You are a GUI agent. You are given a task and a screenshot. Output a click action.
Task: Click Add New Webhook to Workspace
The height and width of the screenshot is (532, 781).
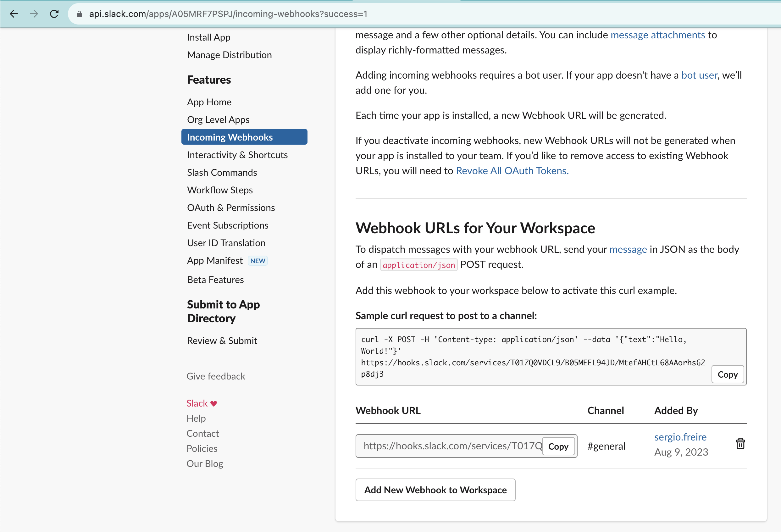[435, 490]
